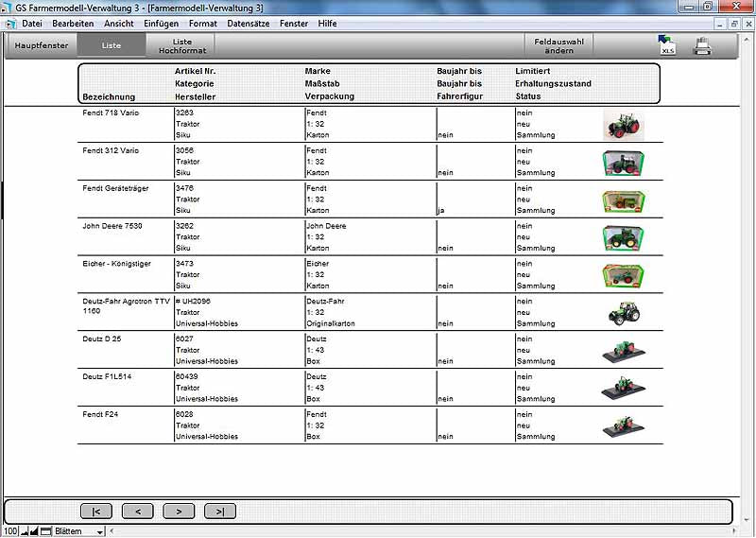Open the Datensätze menu

(247, 23)
